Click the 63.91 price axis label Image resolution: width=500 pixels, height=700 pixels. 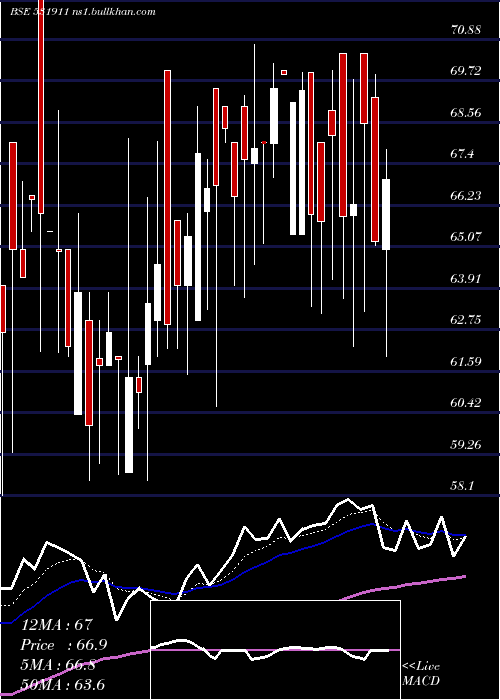click(x=466, y=279)
